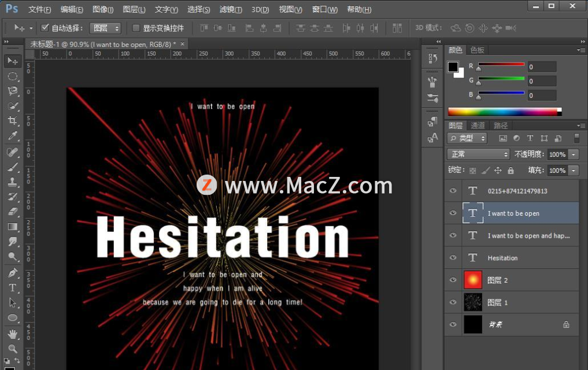This screenshot has height=370, width=588.
Task: Open the 滤镜(T) menu
Action: point(231,9)
